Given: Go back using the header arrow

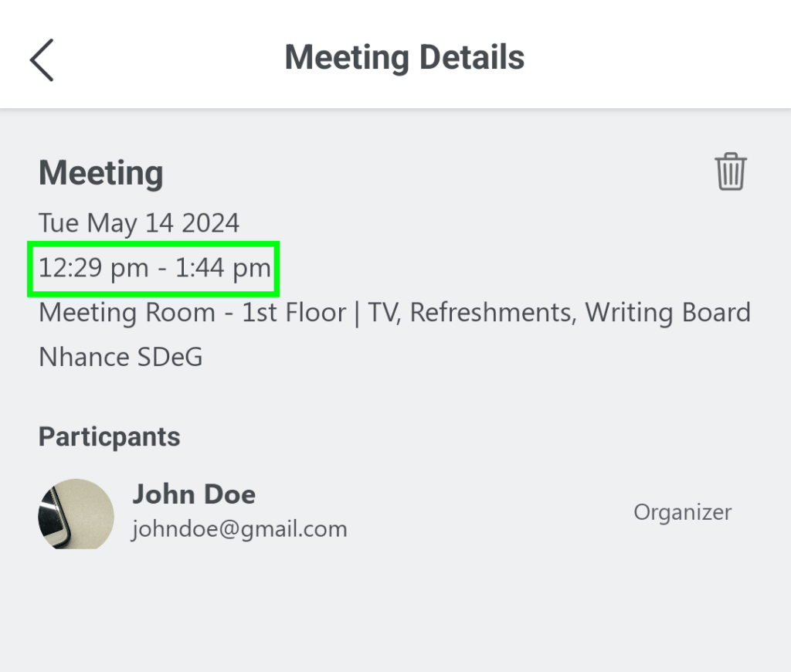Looking at the screenshot, I should (42, 59).
